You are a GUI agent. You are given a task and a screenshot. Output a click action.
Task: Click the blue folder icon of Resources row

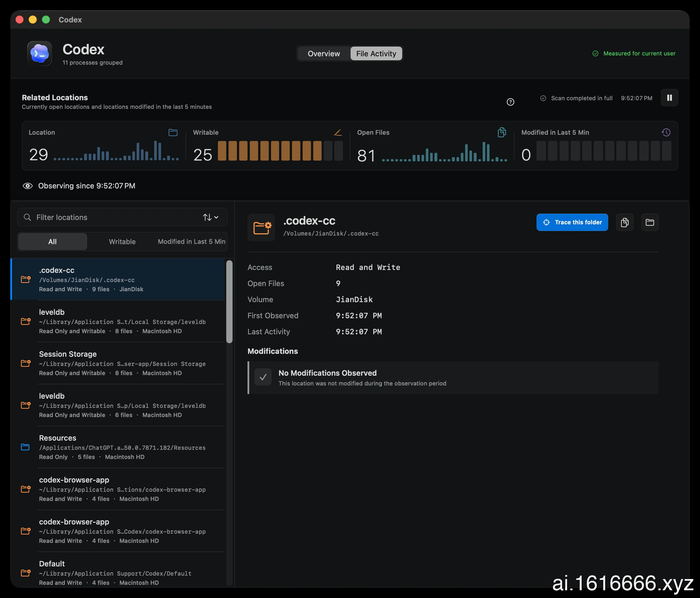point(25,447)
